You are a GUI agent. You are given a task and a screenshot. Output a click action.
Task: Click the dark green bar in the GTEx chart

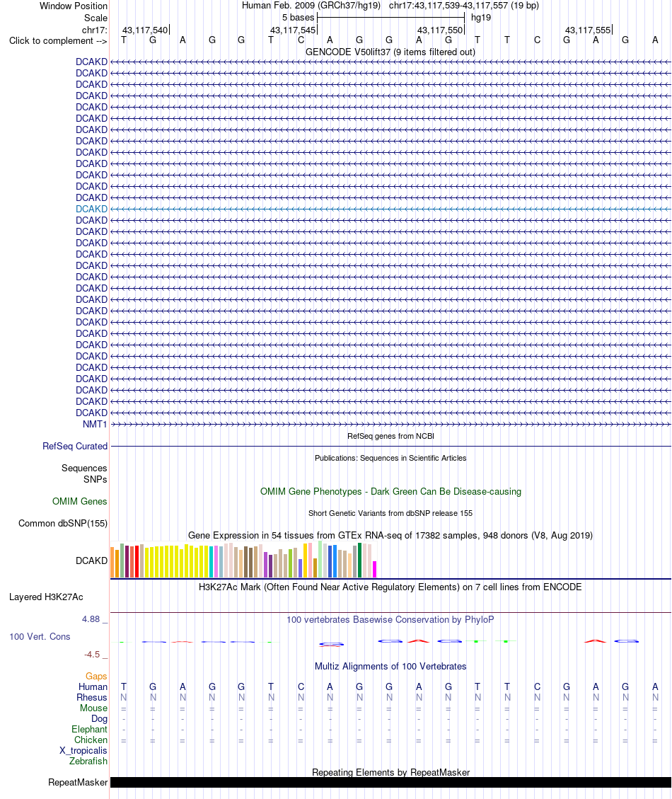(359, 560)
